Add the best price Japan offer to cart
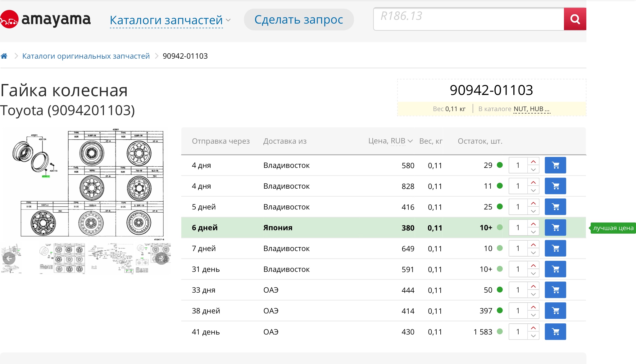636x364 pixels. click(x=555, y=227)
